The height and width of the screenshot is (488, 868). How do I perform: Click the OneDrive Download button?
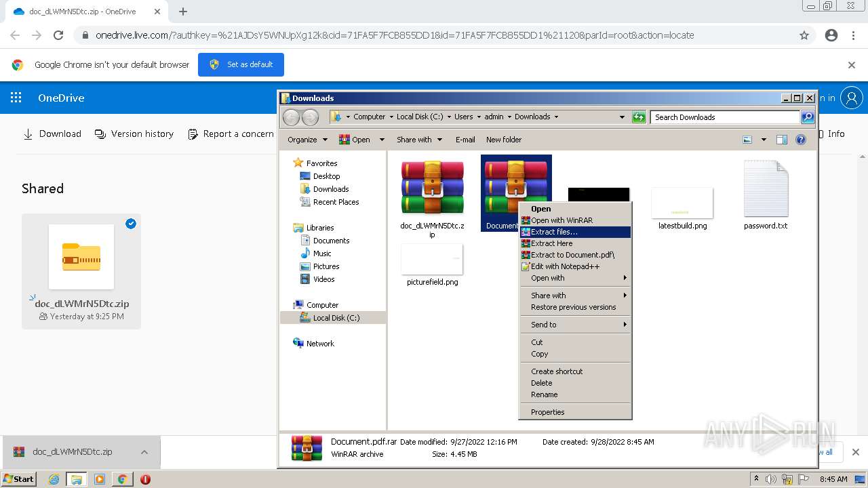point(52,134)
